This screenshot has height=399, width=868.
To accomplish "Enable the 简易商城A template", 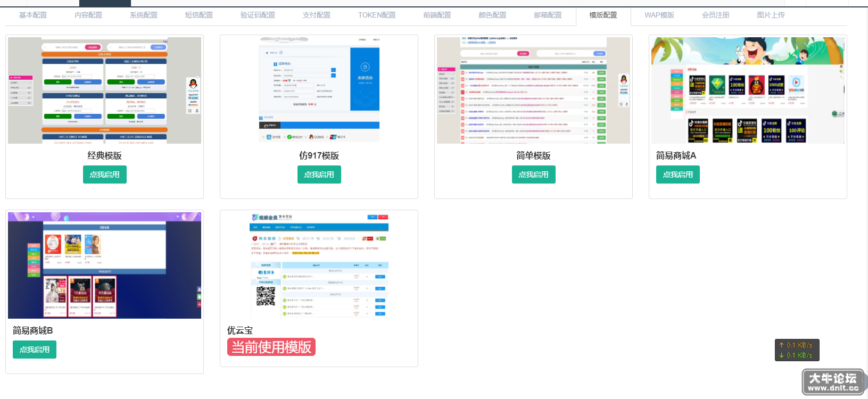I will [x=678, y=174].
